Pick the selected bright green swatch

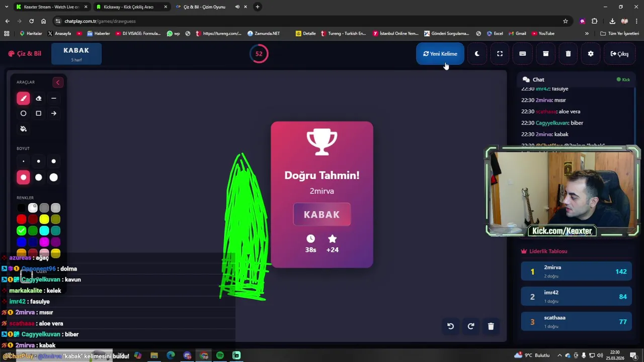21,231
